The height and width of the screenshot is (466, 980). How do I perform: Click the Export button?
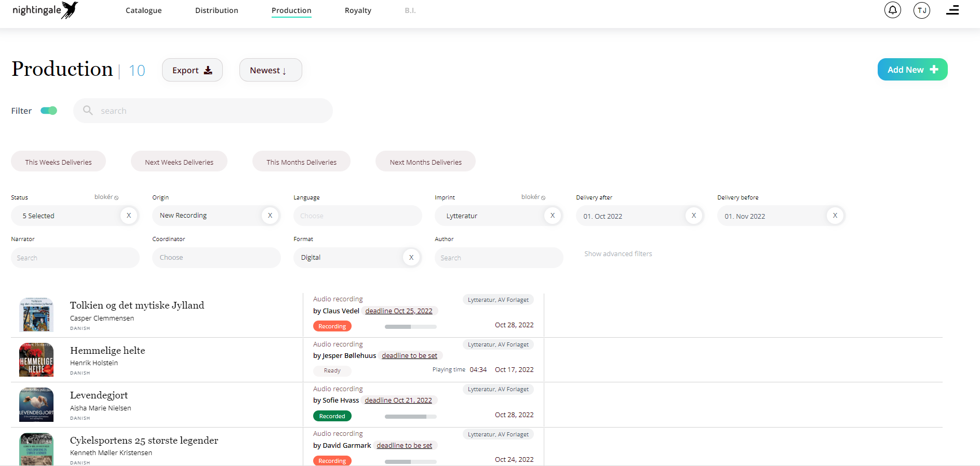point(192,70)
